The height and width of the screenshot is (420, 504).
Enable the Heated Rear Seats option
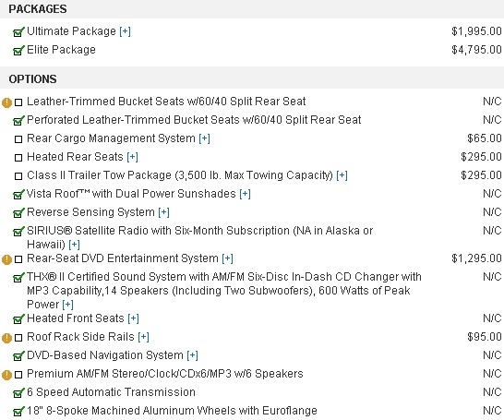coord(18,158)
